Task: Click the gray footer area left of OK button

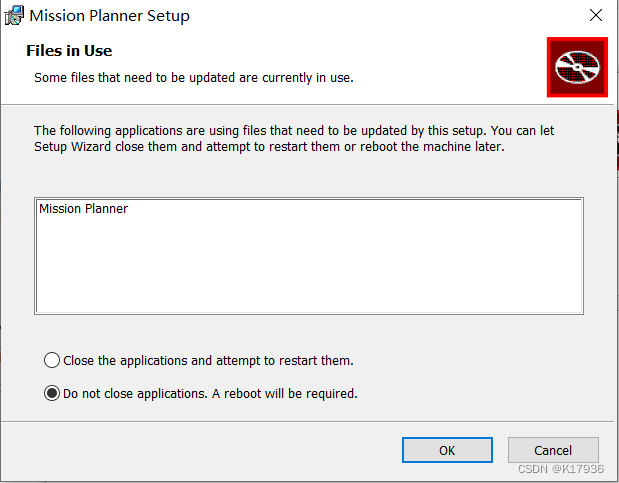Action: [200, 450]
